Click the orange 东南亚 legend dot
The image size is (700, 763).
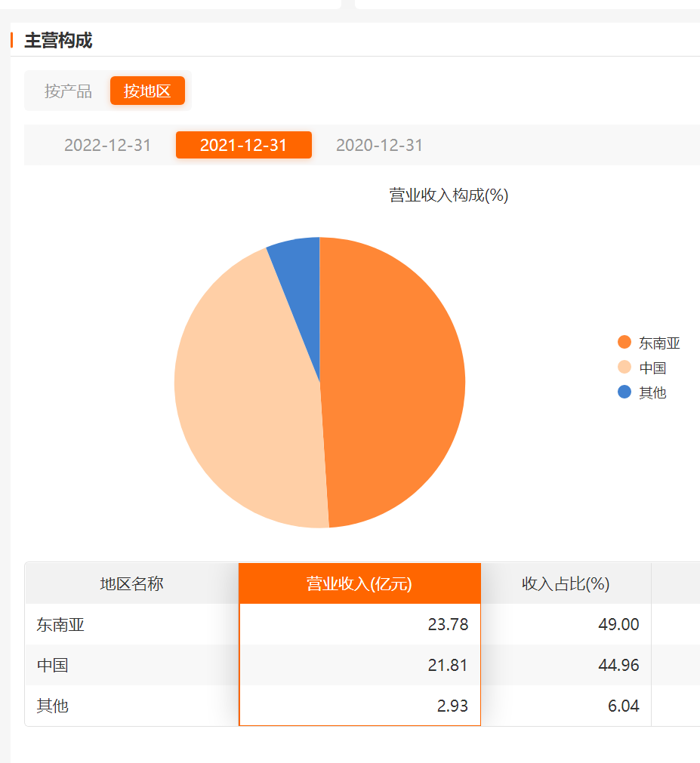coord(624,343)
